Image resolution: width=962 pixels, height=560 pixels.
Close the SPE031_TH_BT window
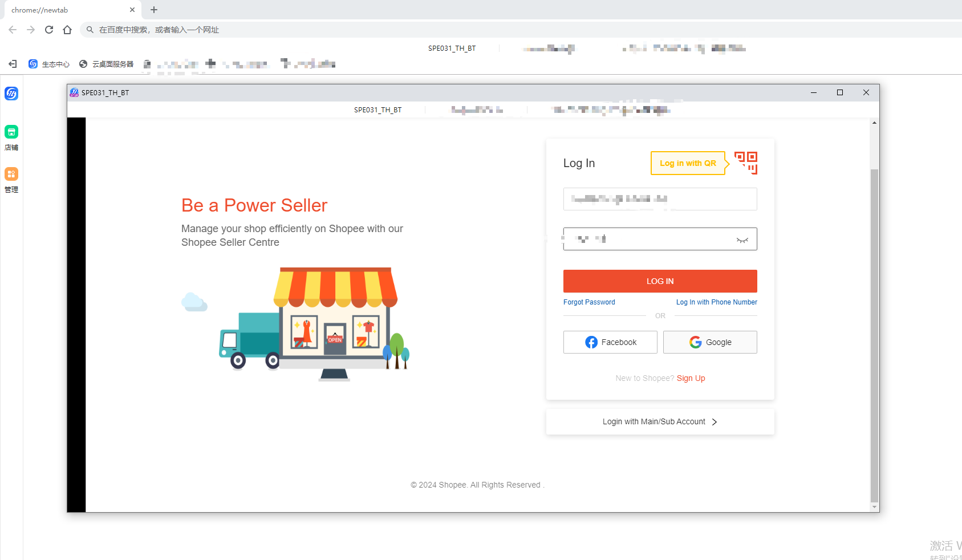tap(866, 92)
